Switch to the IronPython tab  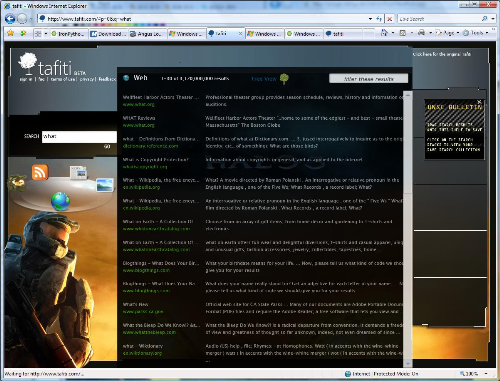(x=69, y=34)
